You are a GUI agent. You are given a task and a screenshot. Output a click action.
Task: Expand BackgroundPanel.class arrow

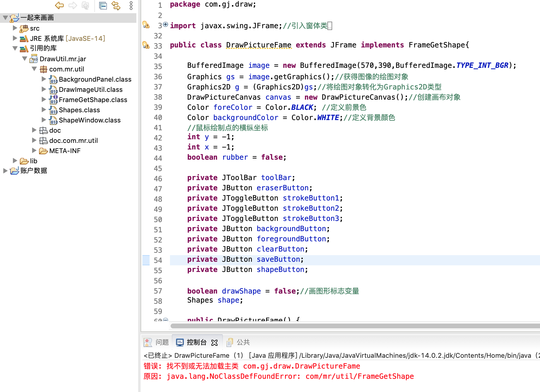[x=44, y=79]
